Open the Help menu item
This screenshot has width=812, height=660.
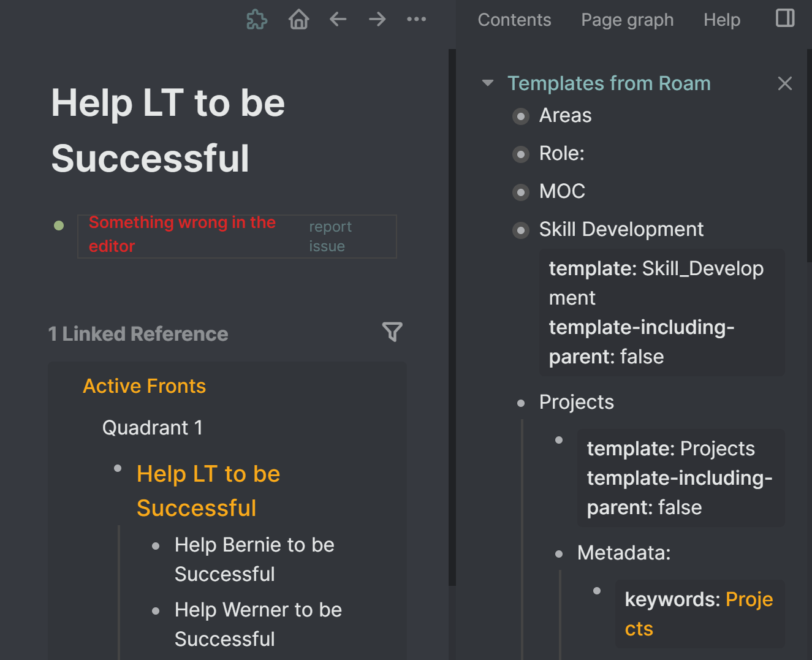point(721,20)
